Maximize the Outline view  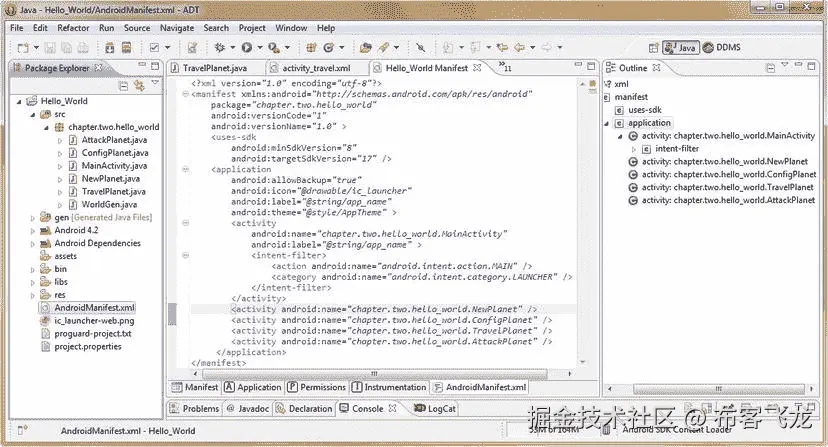tap(812, 66)
